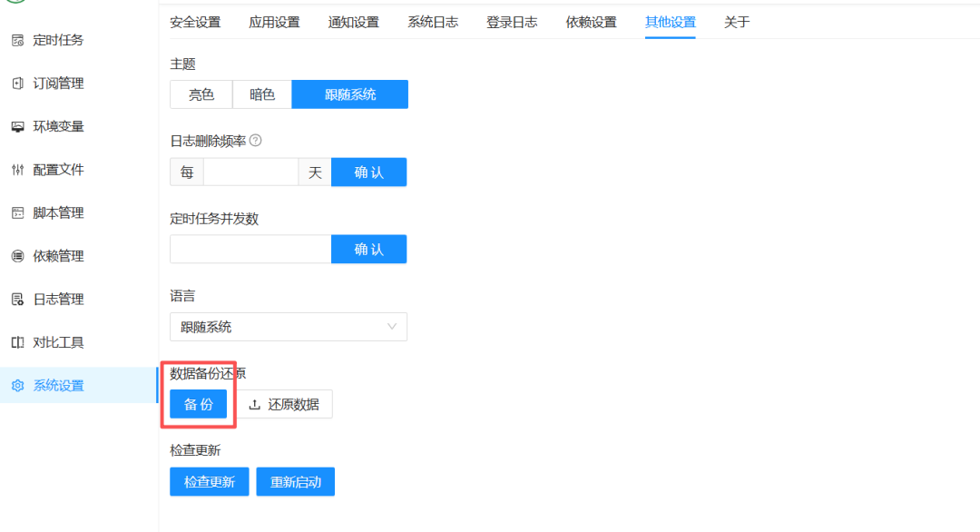This screenshot has height=532, width=980.
Task: Click the 备份 backup button
Action: [198, 404]
